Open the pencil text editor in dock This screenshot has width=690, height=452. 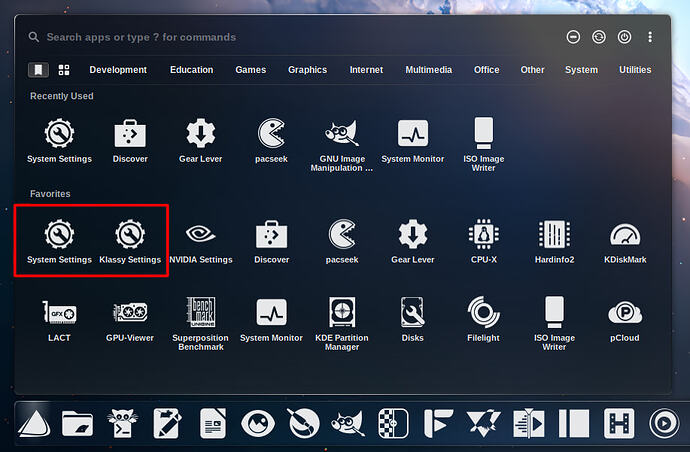167,423
